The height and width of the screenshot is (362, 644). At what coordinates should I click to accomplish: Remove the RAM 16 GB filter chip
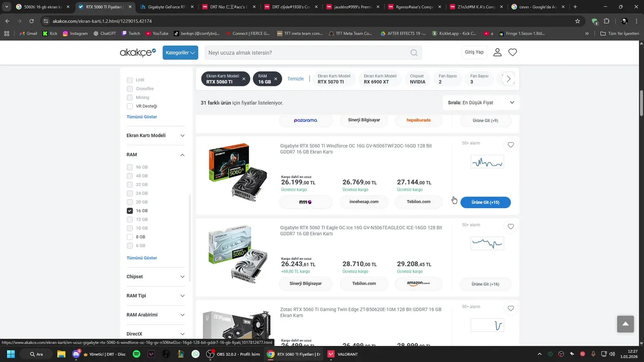click(x=275, y=79)
